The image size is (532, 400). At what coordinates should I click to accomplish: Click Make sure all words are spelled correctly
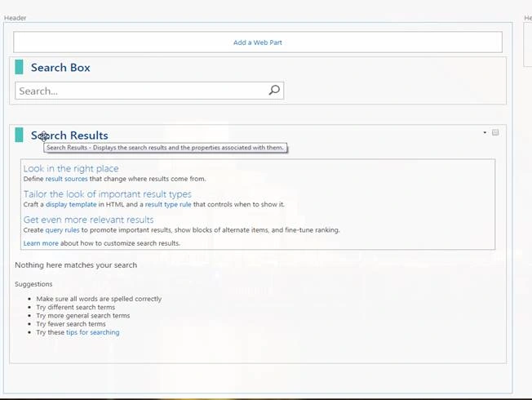point(99,299)
